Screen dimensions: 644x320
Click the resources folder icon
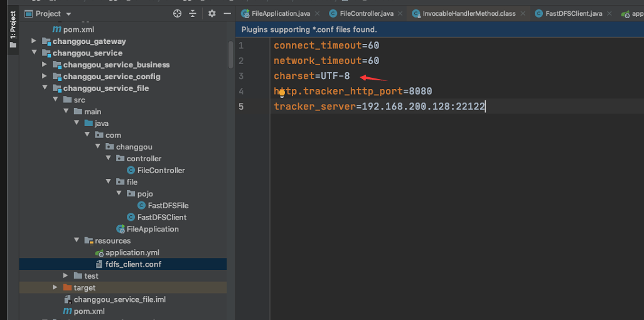click(x=89, y=241)
